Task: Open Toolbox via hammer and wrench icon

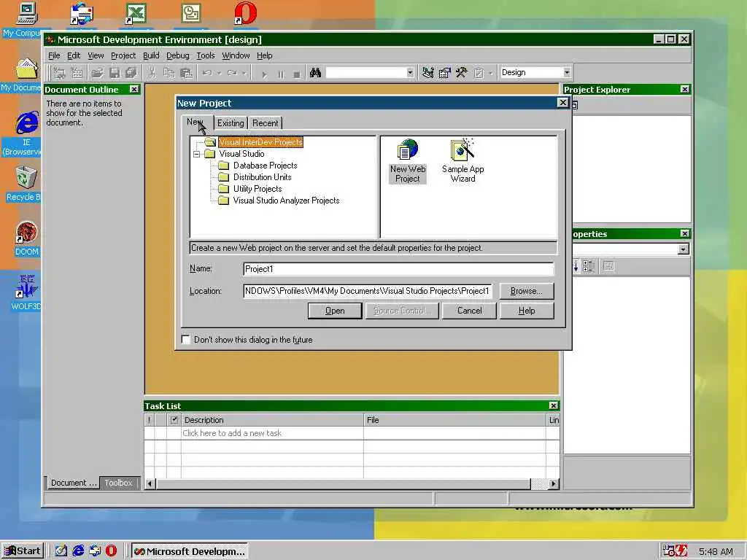Action: pos(461,73)
